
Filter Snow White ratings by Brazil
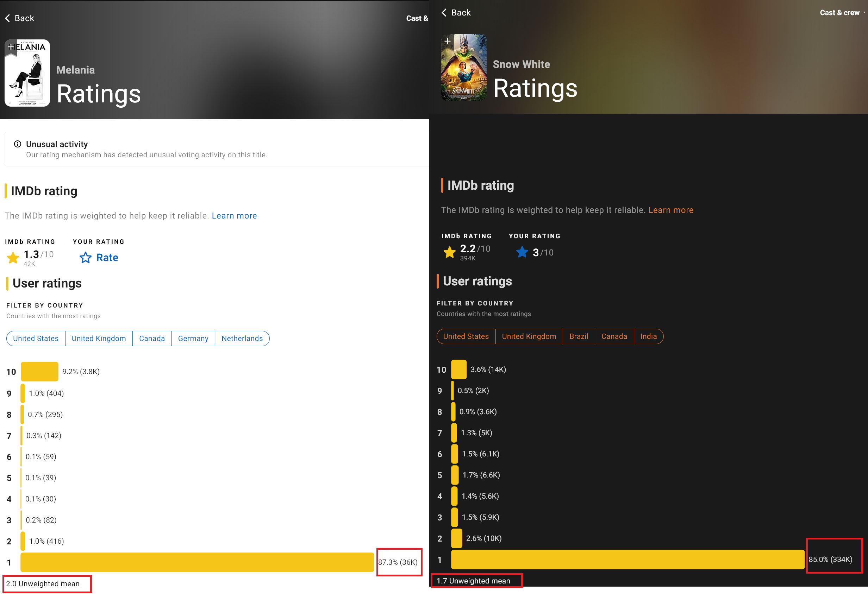(579, 336)
